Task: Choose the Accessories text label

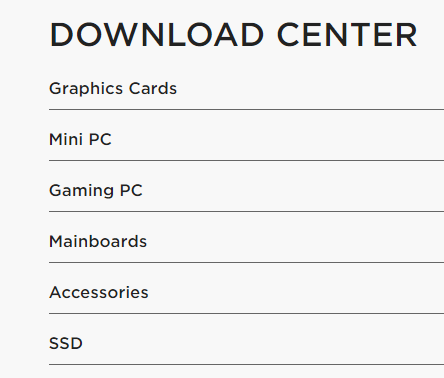Action: coord(99,293)
